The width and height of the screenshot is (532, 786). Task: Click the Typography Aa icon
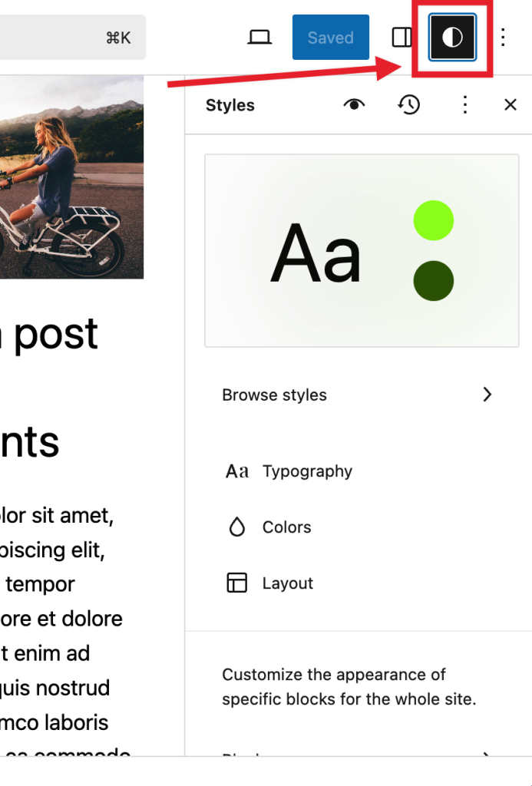[x=237, y=471]
